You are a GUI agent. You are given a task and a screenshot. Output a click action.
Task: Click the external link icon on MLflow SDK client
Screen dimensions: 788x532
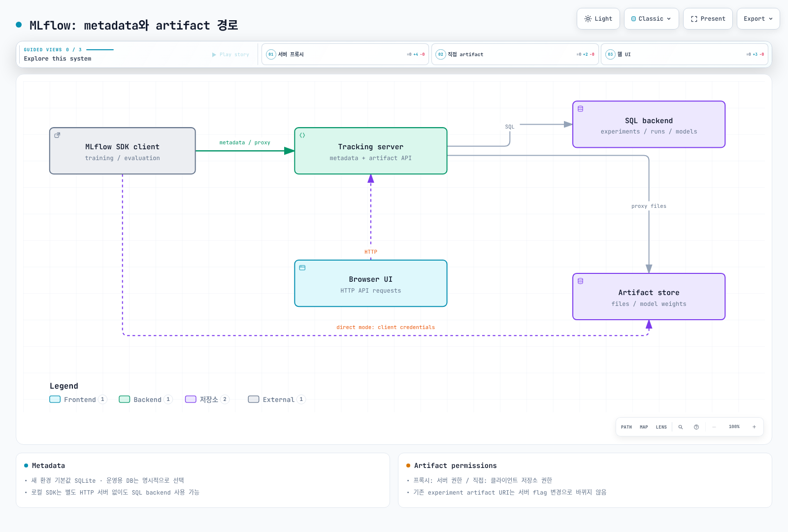pyautogui.click(x=57, y=135)
